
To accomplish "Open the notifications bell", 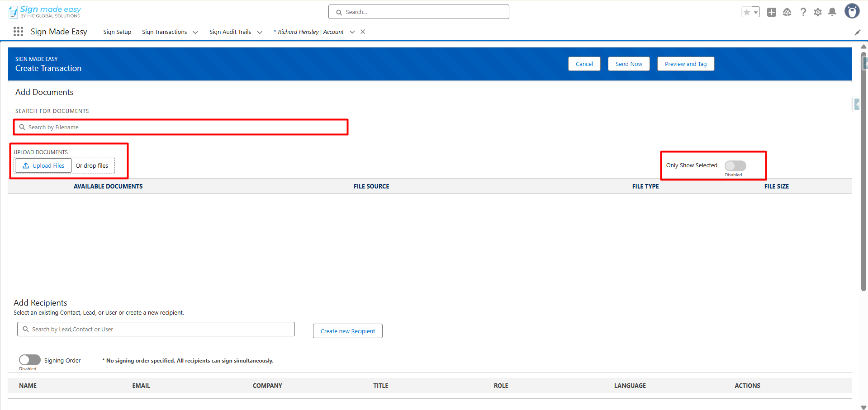I will point(832,12).
